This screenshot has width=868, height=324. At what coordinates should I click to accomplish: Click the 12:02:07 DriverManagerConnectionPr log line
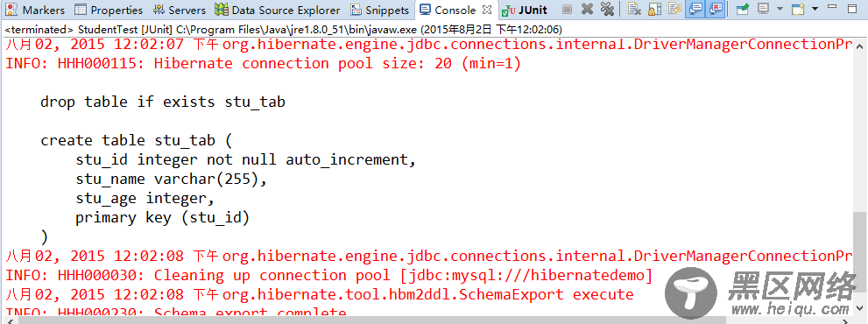[x=428, y=45]
